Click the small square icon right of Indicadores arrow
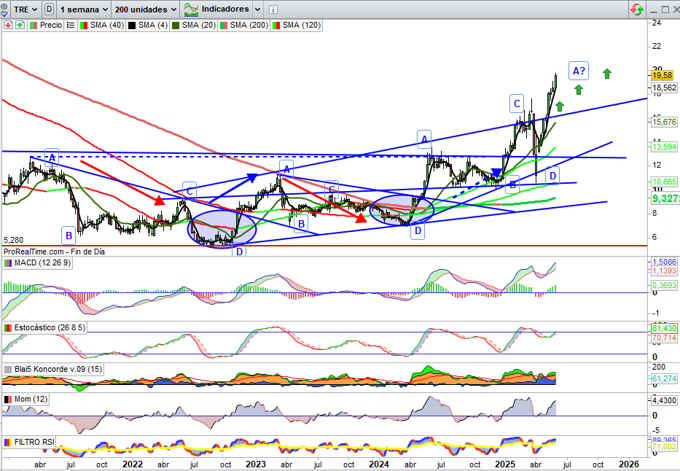 pyautogui.click(x=273, y=10)
